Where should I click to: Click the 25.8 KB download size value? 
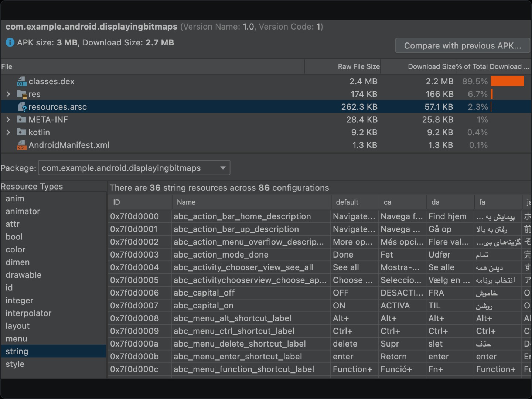point(437,119)
